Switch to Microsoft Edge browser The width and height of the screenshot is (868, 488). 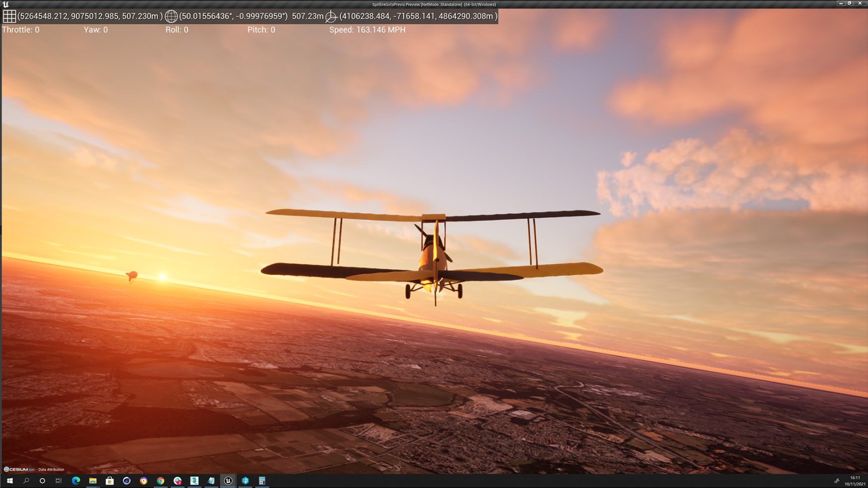pyautogui.click(x=76, y=481)
